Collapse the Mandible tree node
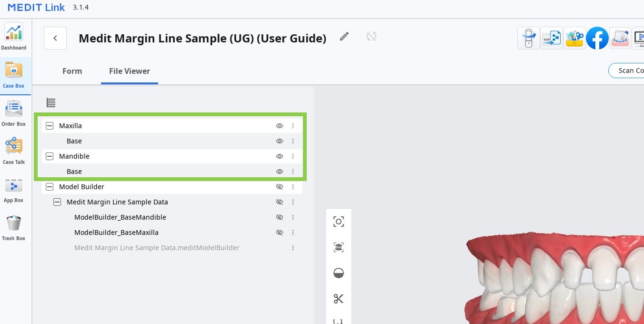Viewport: 644px width, 324px height. (50, 156)
